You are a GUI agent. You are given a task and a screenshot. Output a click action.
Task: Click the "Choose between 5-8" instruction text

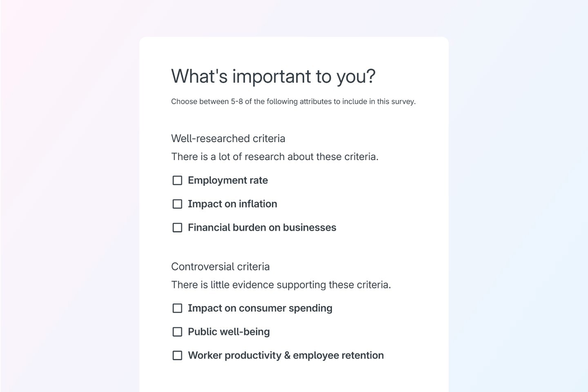click(x=293, y=102)
